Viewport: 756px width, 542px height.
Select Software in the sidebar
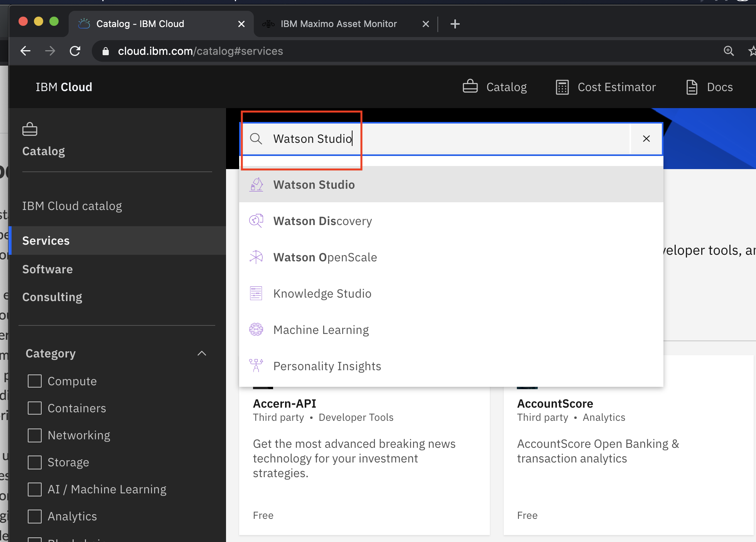(x=47, y=269)
